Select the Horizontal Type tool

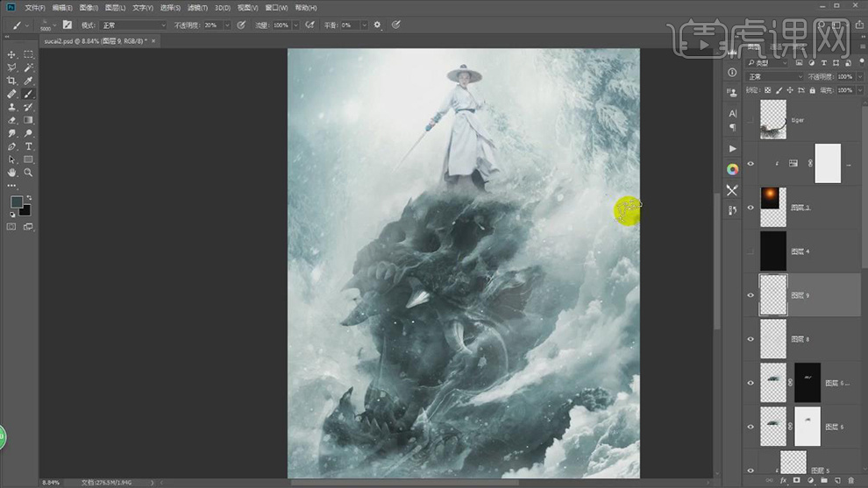point(28,146)
